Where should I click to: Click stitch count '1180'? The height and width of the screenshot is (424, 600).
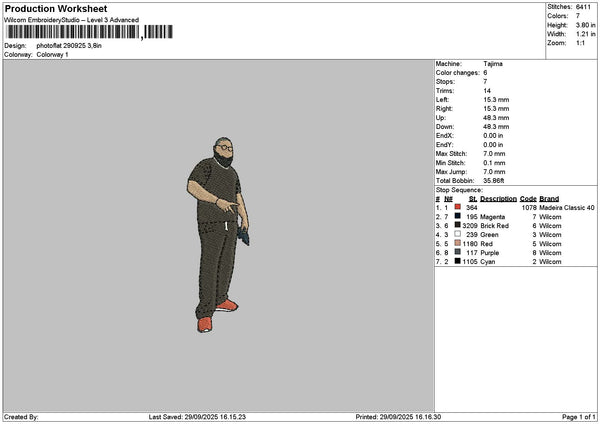coord(470,244)
